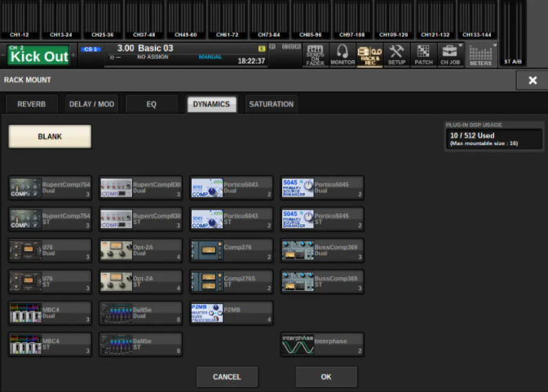
Task: Select BussComp369 Dual plug-in
Action: pyautogui.click(x=322, y=250)
